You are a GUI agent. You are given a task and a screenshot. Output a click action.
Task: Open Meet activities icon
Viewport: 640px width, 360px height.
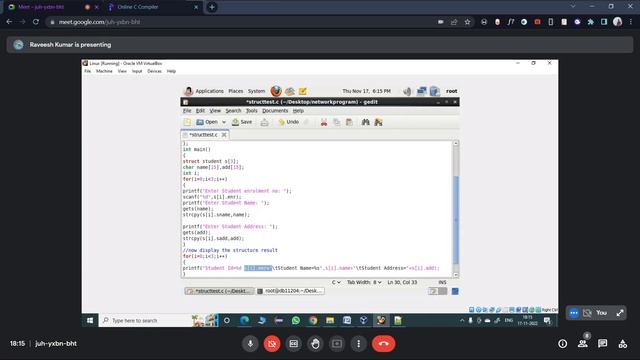623,344
